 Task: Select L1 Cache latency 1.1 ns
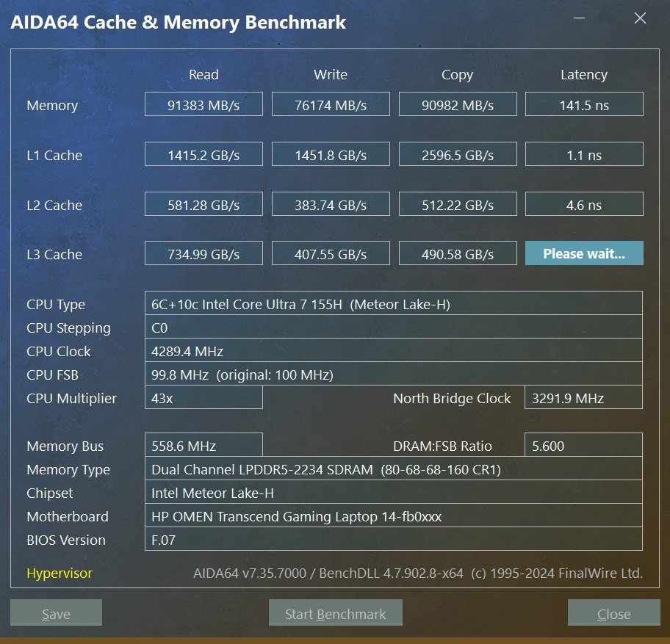coord(584,153)
